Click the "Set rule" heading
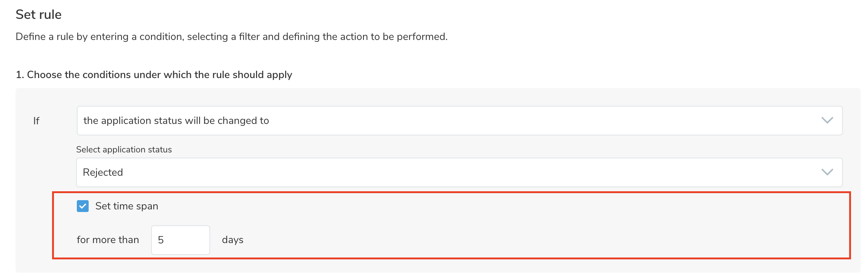This screenshot has width=868, height=276. point(38,14)
